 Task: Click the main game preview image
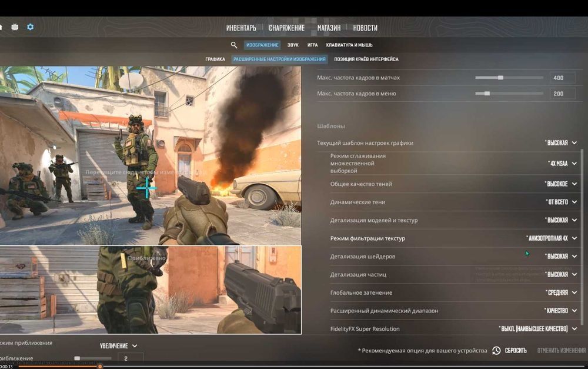coord(151,156)
